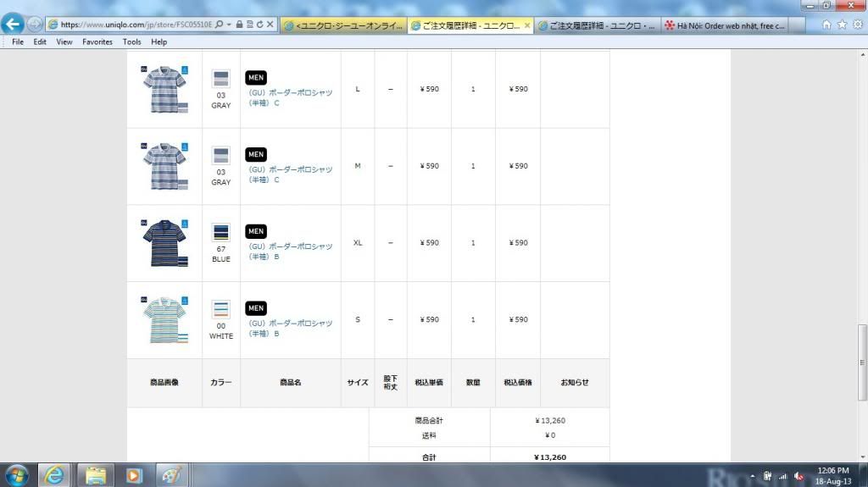Open the View menu
Viewport: 868px width, 487px height.
point(64,42)
